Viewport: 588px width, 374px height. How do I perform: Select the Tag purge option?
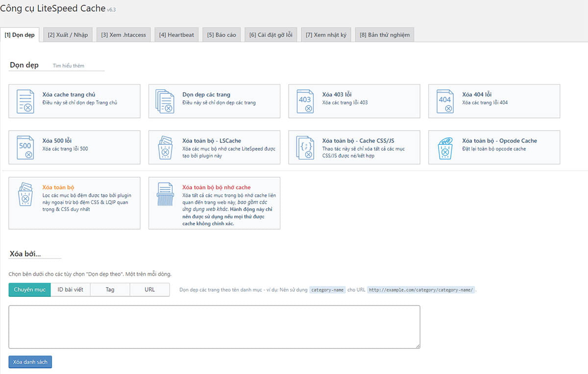pyautogui.click(x=110, y=289)
